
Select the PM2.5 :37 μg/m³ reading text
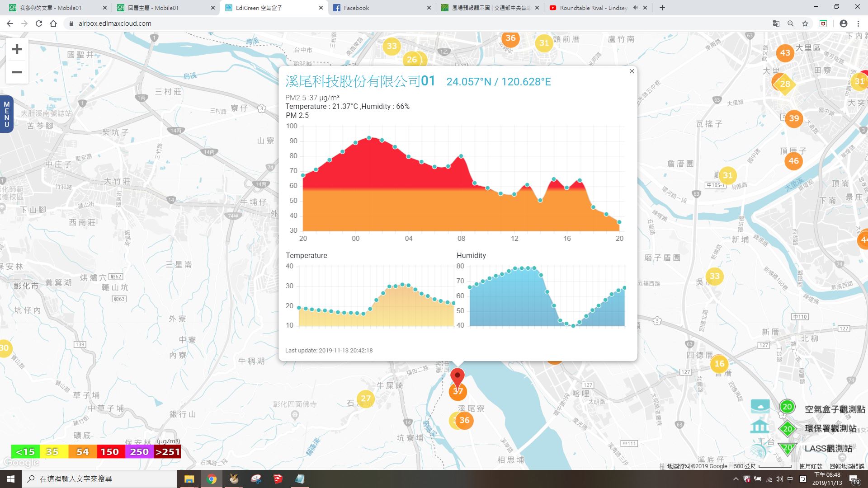[312, 98]
